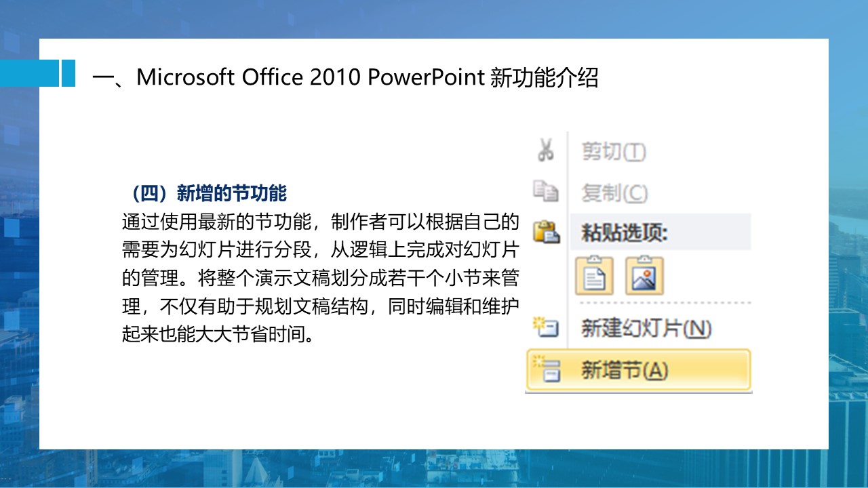
Task: Select 新建幻灯片(N) from the context menu
Action: [x=646, y=329]
